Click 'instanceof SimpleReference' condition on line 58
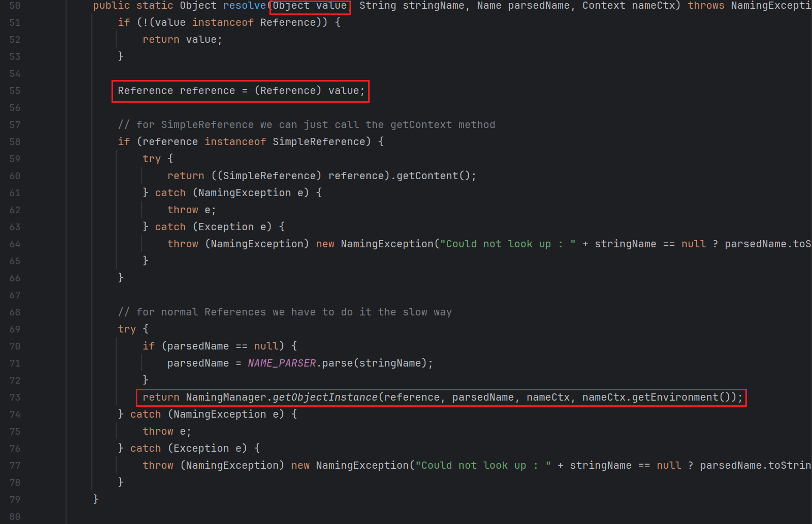Screen dimensions: 812x524 click(x=287, y=142)
